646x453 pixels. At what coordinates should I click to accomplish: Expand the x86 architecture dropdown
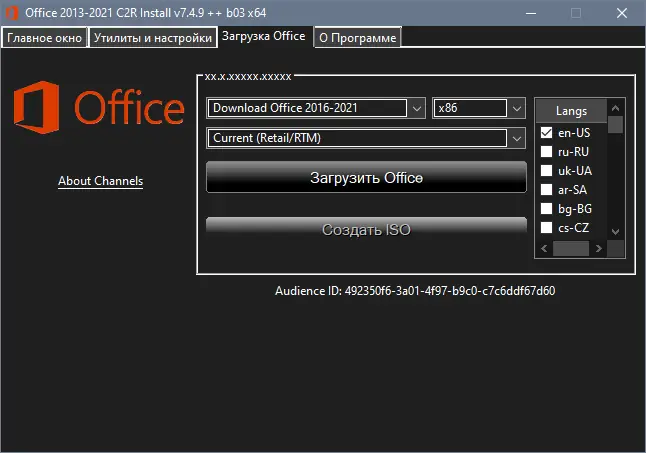pos(479,108)
